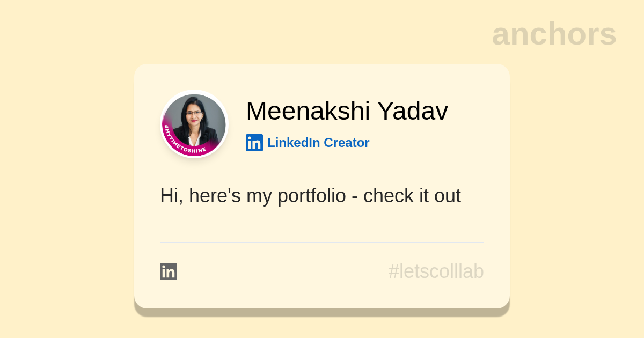The height and width of the screenshot is (338, 644).
Task: Click "check it out" in the tagline
Action: point(412,196)
